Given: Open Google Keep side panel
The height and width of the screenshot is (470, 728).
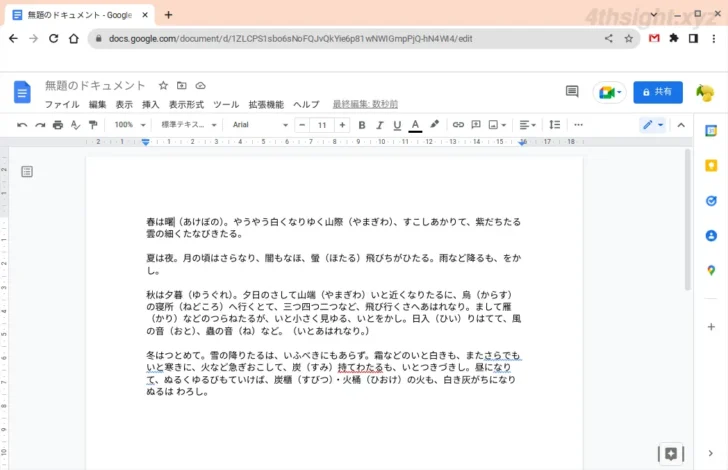Looking at the screenshot, I should click(711, 165).
